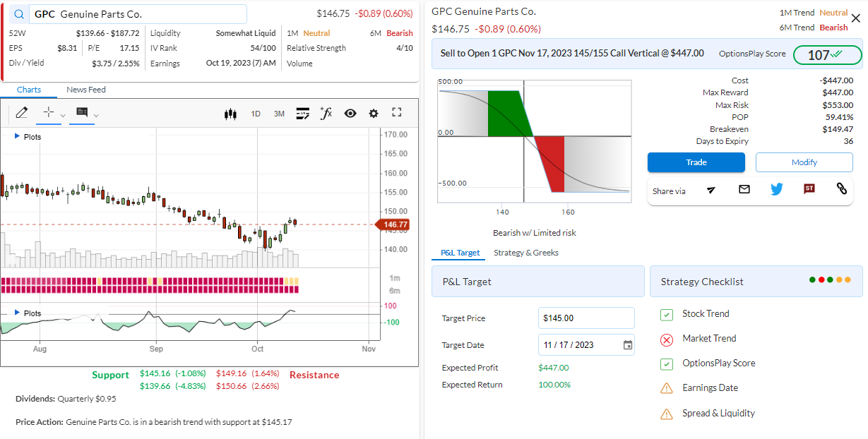Edit the Target Date field

(x=585, y=345)
